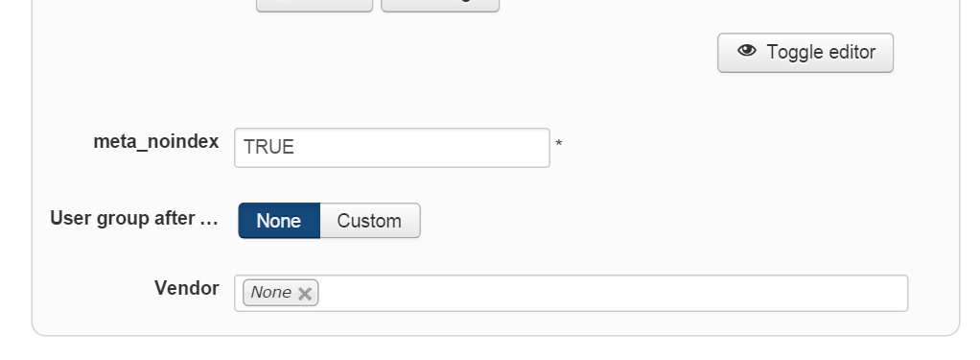980x360 pixels.
Task: Switch user group option to Custom
Action: (370, 221)
